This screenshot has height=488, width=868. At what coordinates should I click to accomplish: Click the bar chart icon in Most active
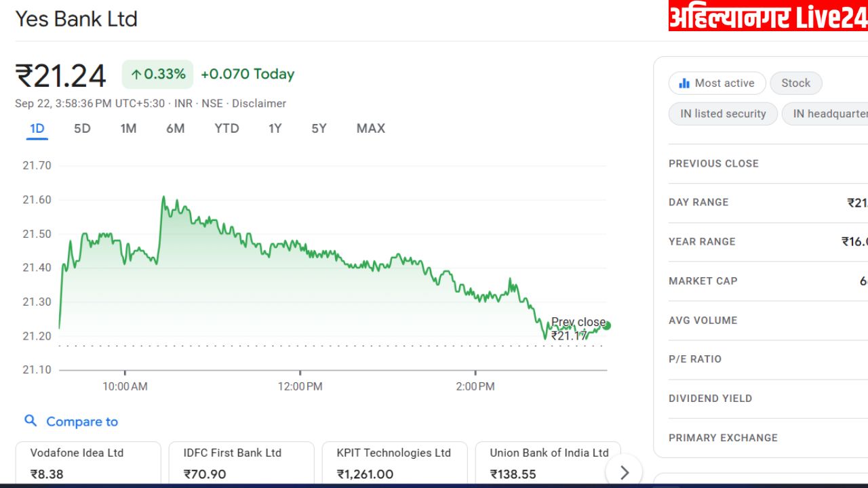(x=684, y=83)
